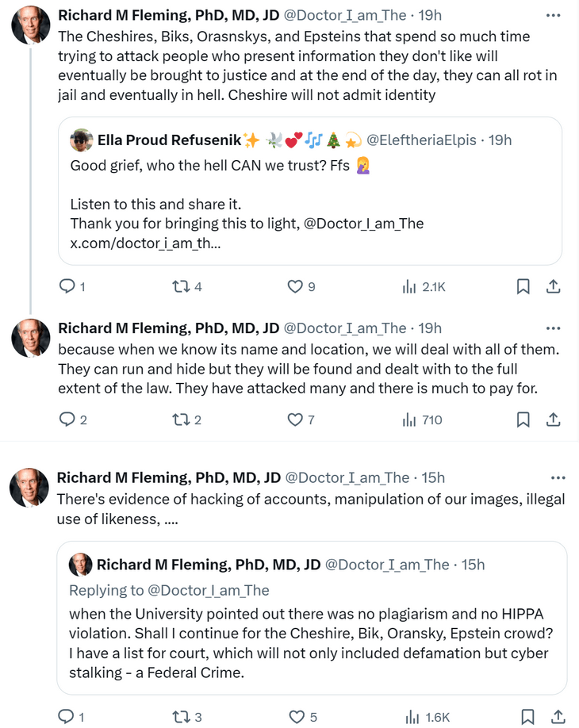The image size is (579, 728).
Task: Like the tweet with 9 likes
Action: pyautogui.click(x=295, y=286)
